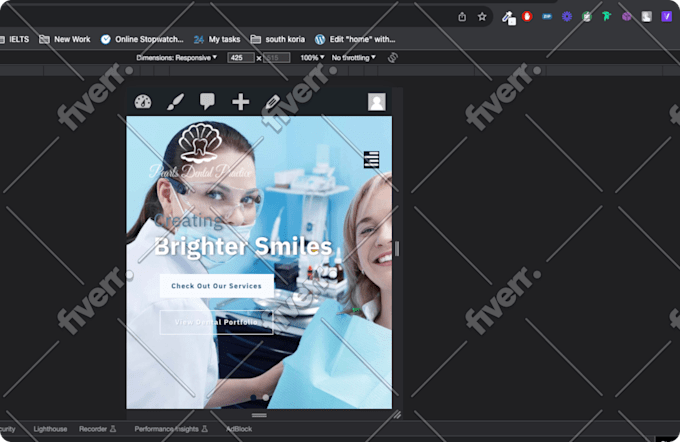This screenshot has width=680, height=442.
Task: Click Check Out Our Services button
Action: [x=216, y=286]
